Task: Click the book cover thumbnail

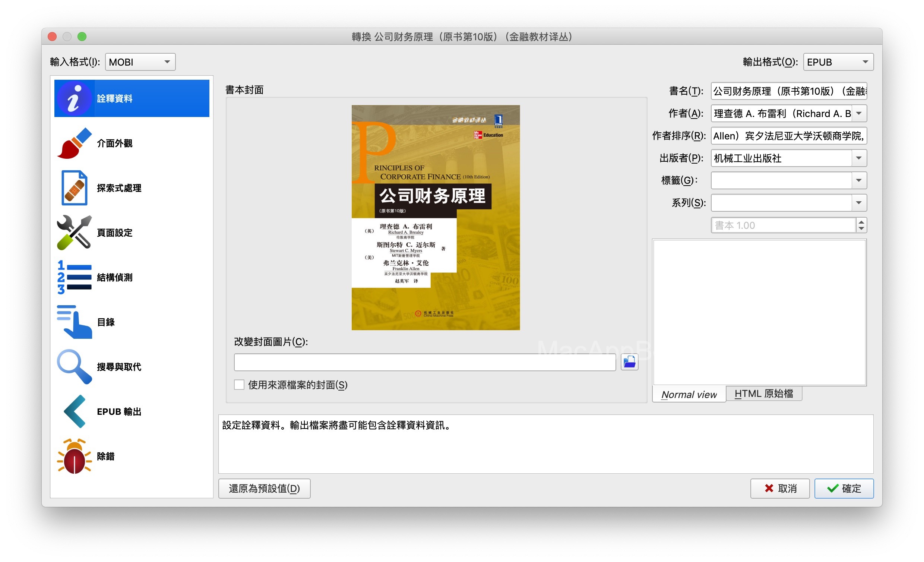Action: (436, 218)
